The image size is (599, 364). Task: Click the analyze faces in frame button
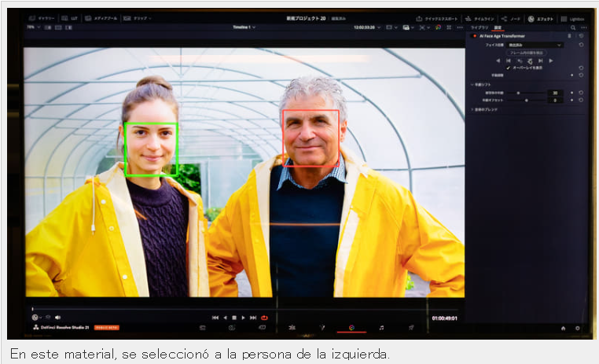pos(527,53)
